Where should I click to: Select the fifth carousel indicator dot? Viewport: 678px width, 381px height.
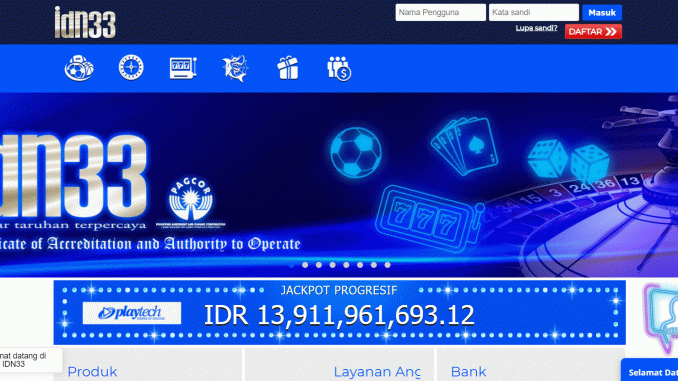click(346, 265)
